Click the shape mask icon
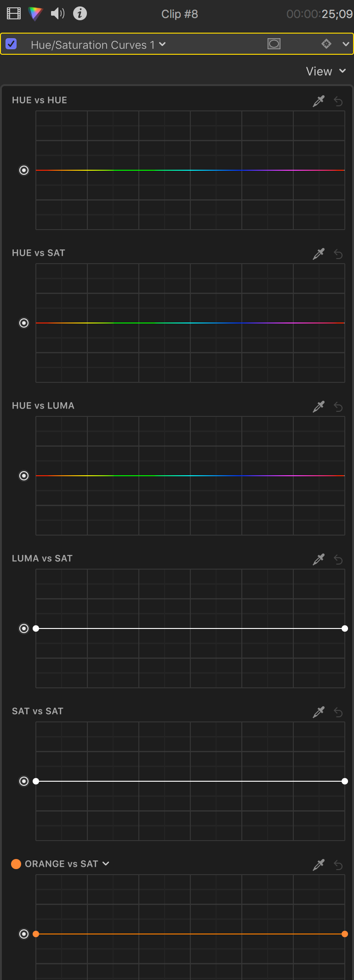The image size is (354, 980). tap(274, 44)
